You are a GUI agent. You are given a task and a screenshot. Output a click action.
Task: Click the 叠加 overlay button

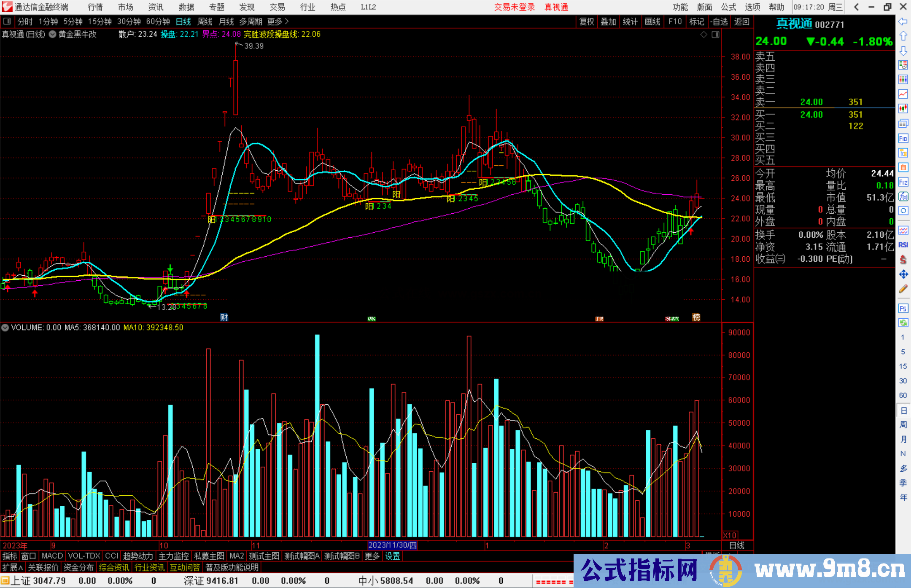(608, 21)
